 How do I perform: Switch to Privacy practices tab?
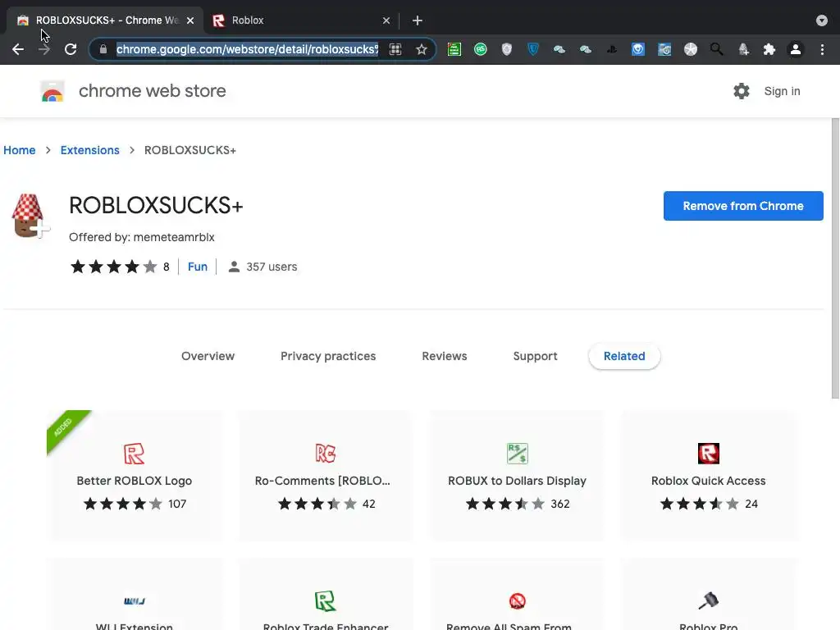pos(328,356)
